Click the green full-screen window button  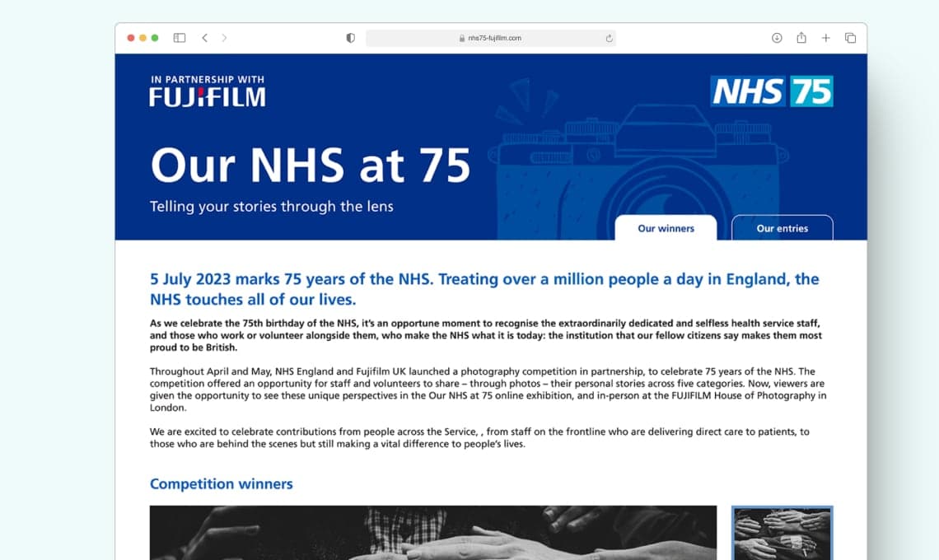click(155, 38)
